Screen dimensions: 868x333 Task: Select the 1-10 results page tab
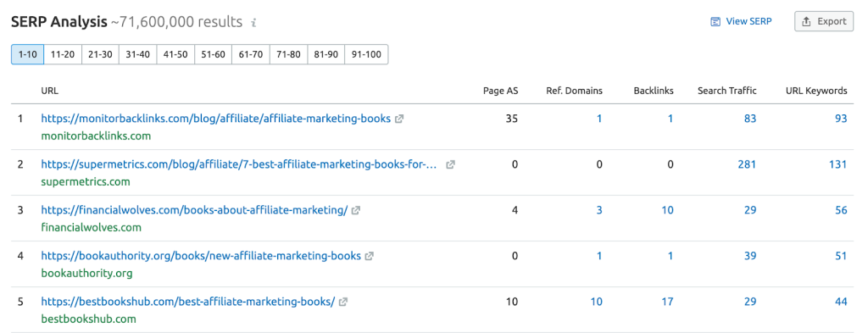point(28,55)
